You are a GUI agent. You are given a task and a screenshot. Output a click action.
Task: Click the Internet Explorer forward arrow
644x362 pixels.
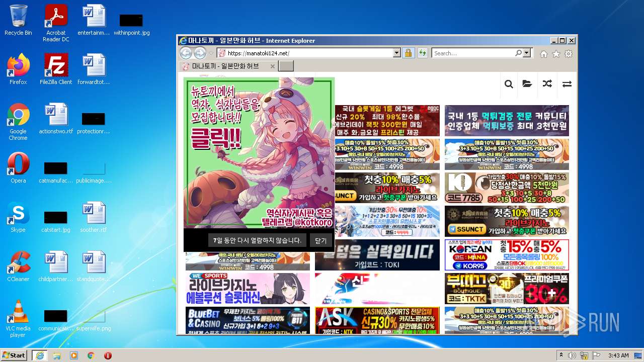click(x=200, y=53)
